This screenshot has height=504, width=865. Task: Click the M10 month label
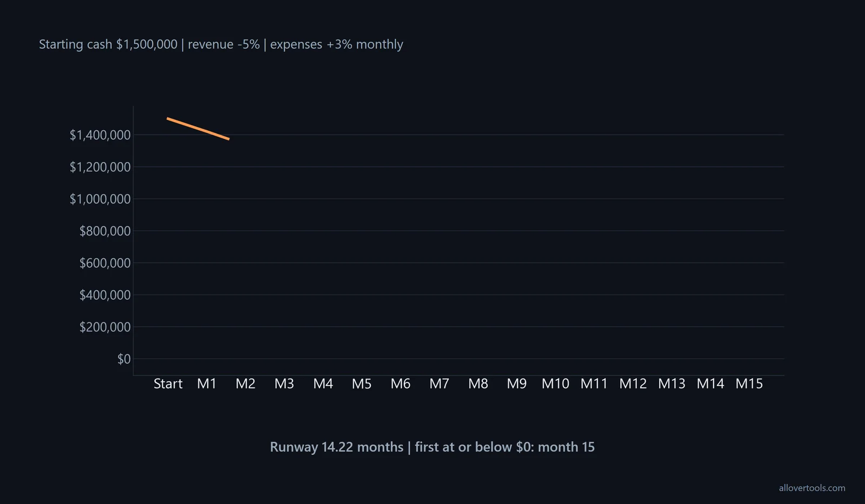click(555, 384)
